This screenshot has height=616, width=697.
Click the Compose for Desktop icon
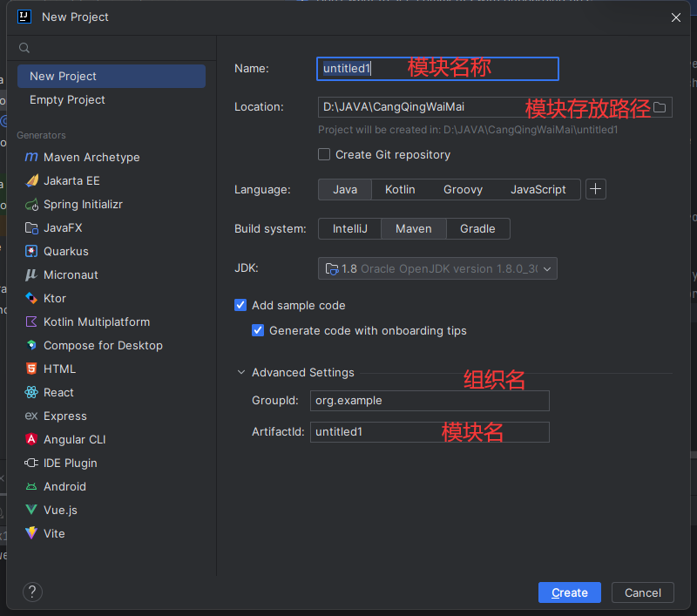pyautogui.click(x=31, y=345)
